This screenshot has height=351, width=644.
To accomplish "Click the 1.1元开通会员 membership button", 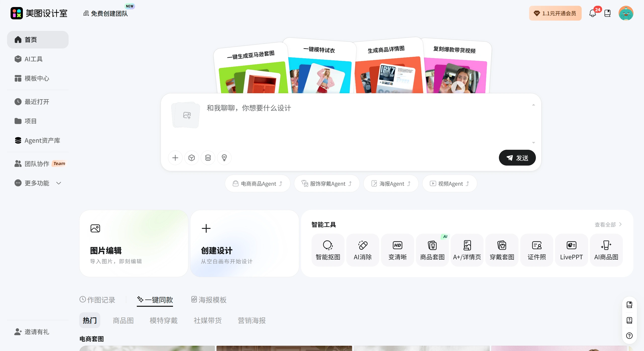I will (555, 13).
